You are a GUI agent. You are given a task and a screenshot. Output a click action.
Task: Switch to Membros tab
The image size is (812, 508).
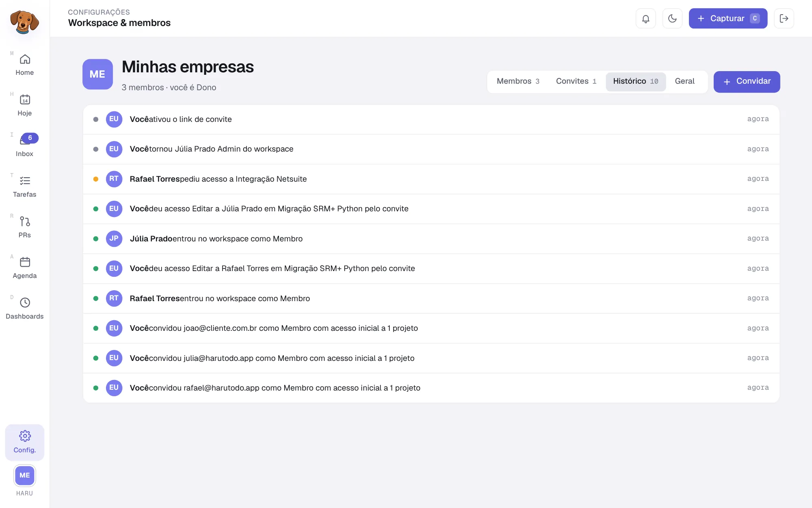[x=518, y=82]
